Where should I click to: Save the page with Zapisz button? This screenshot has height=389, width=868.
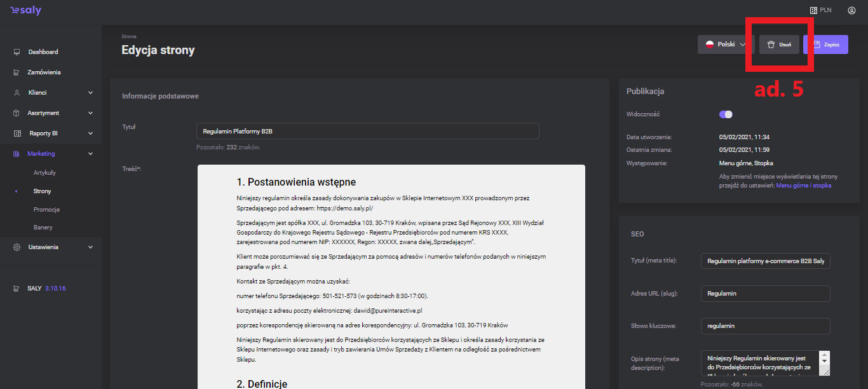[x=825, y=44]
